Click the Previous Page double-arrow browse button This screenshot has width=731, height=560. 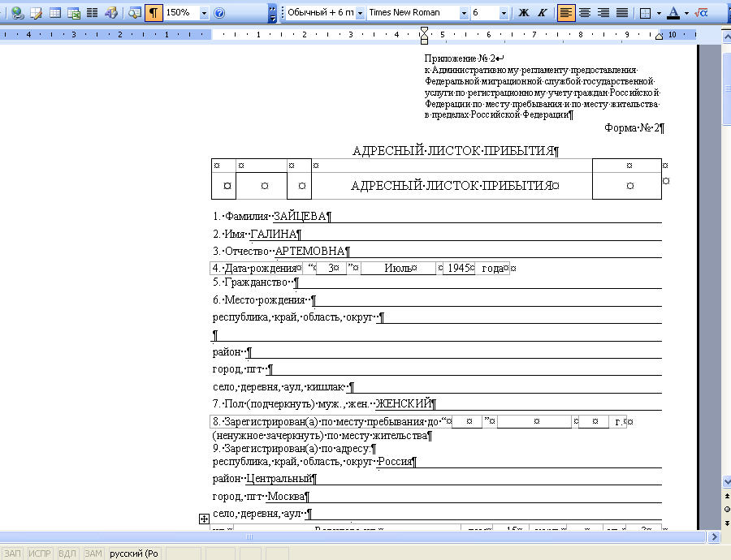click(726, 496)
